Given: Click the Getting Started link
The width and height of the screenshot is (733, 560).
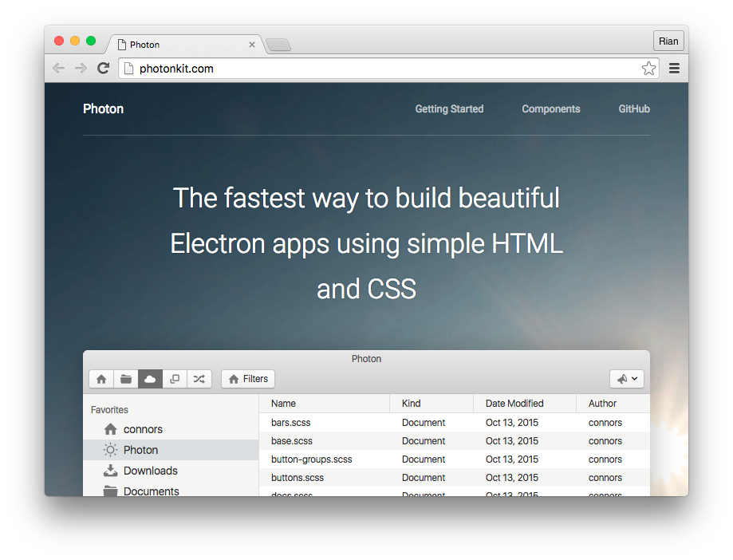Looking at the screenshot, I should pos(448,109).
